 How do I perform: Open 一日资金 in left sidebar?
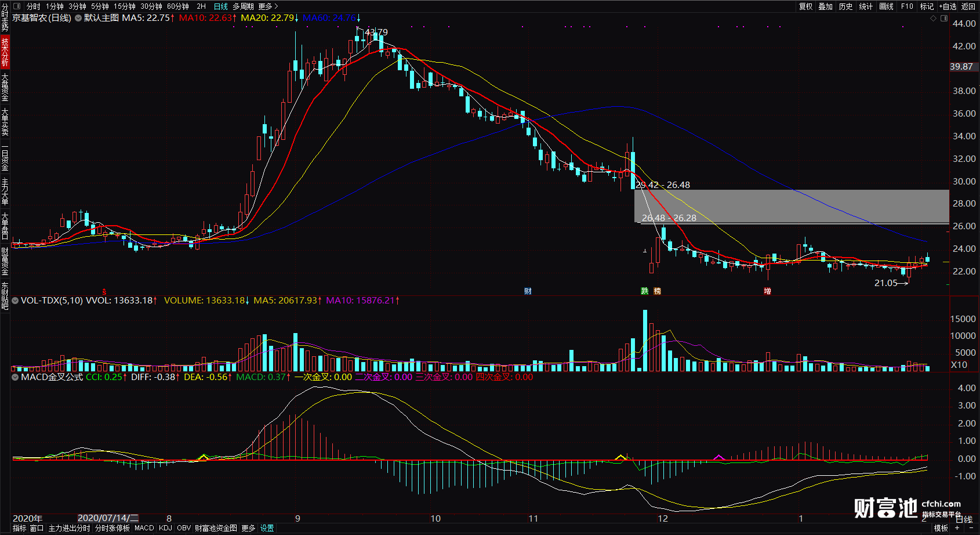(5, 157)
